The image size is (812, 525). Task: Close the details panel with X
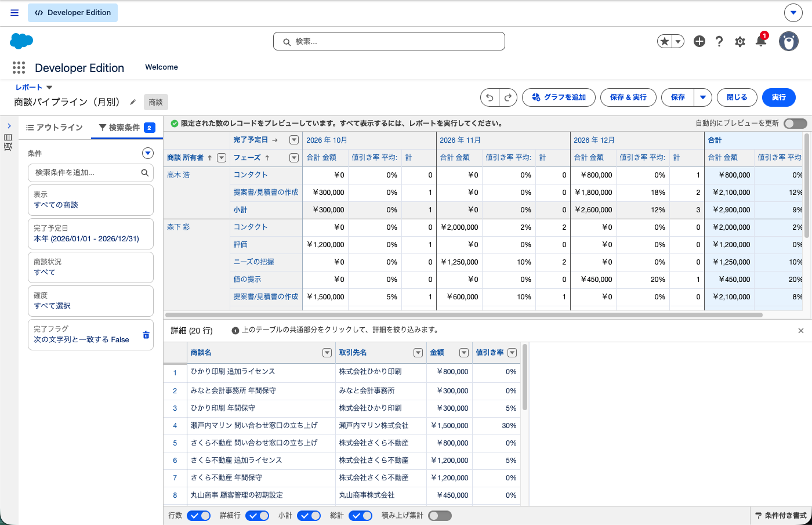(801, 331)
